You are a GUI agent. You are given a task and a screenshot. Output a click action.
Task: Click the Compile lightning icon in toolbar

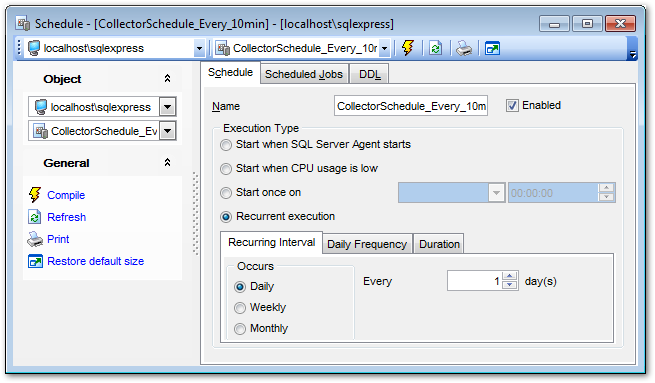pos(408,48)
